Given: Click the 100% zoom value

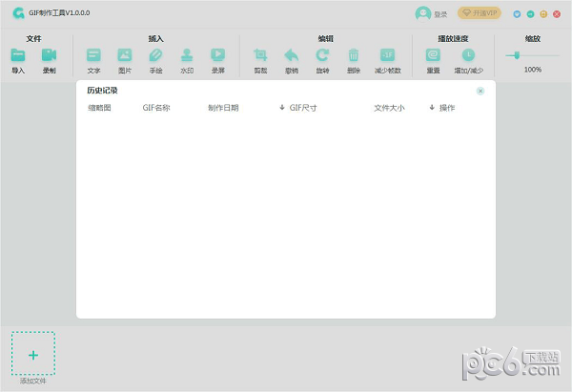Looking at the screenshot, I should pos(533,70).
